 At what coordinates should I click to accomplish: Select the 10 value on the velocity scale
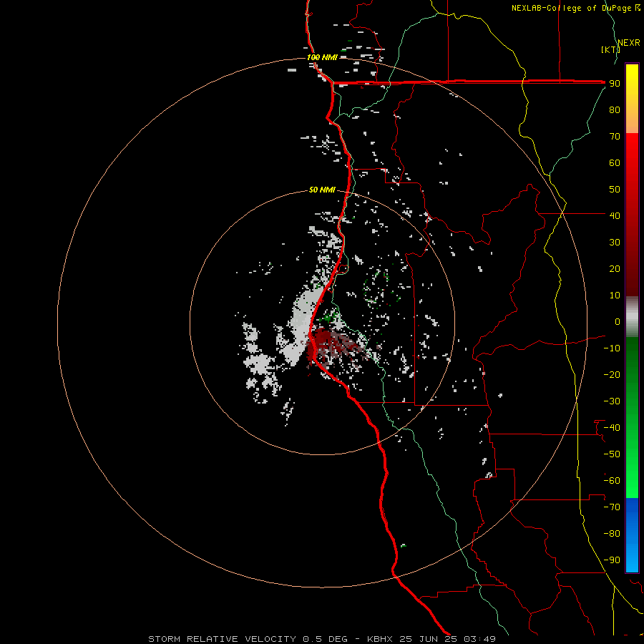click(615, 296)
